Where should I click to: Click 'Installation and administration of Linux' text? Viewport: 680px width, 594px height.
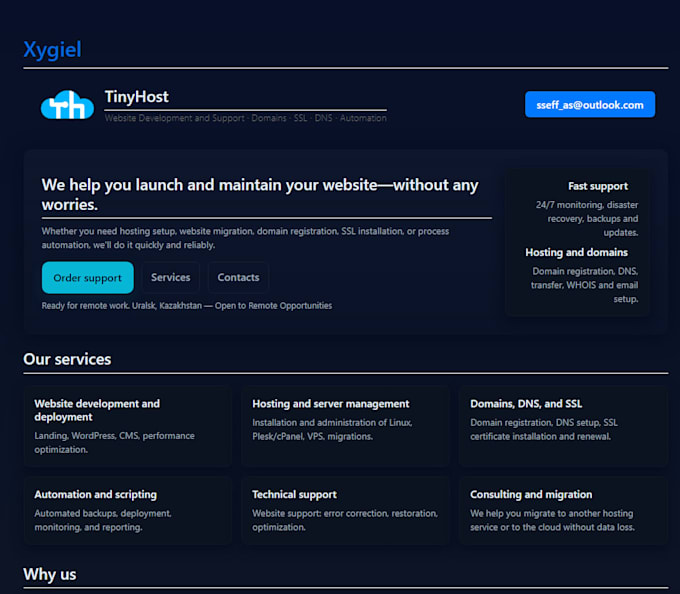point(332,429)
